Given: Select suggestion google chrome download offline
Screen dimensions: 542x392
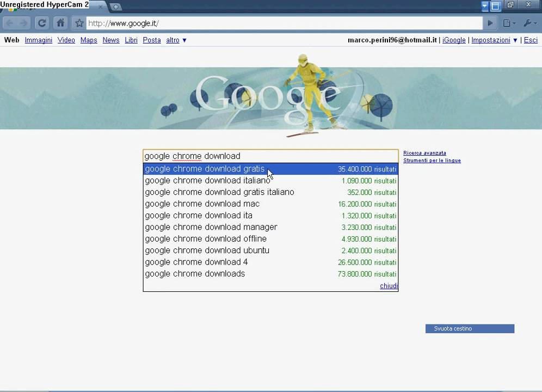Looking at the screenshot, I should tap(270, 238).
